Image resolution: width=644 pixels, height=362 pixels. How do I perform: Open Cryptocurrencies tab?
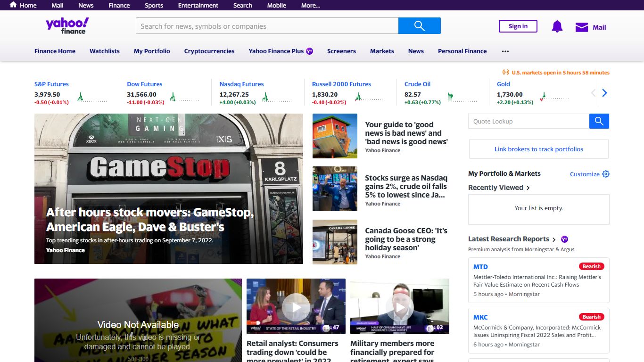pyautogui.click(x=209, y=51)
